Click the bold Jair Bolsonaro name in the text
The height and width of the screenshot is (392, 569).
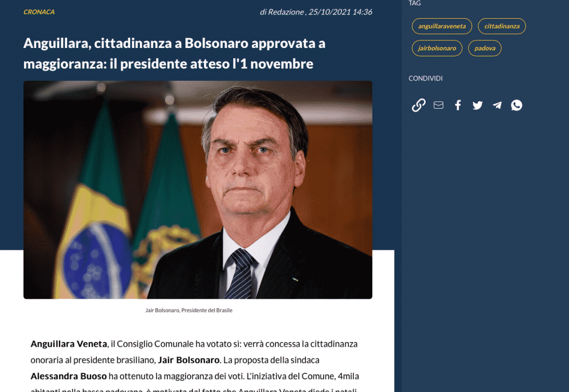(189, 360)
